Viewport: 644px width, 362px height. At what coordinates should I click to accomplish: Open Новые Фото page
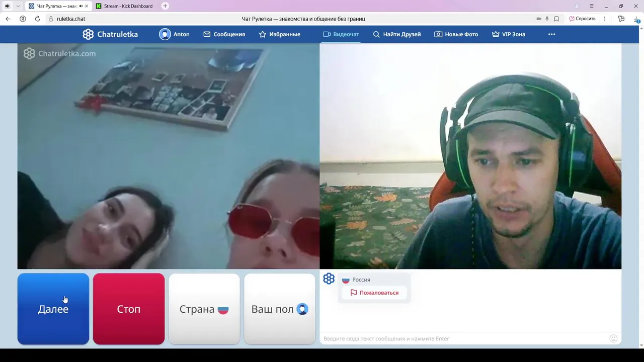[456, 34]
